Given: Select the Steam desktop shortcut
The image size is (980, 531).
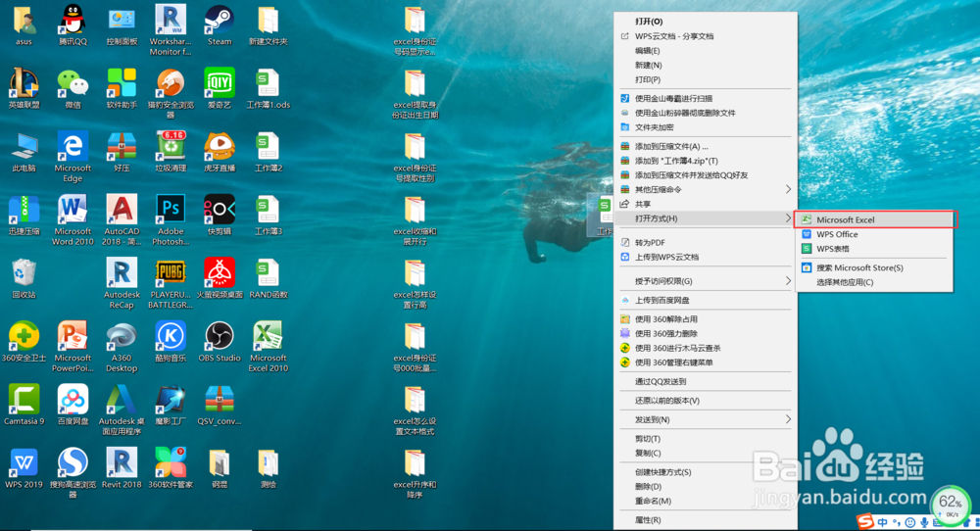Looking at the screenshot, I should tap(220, 25).
